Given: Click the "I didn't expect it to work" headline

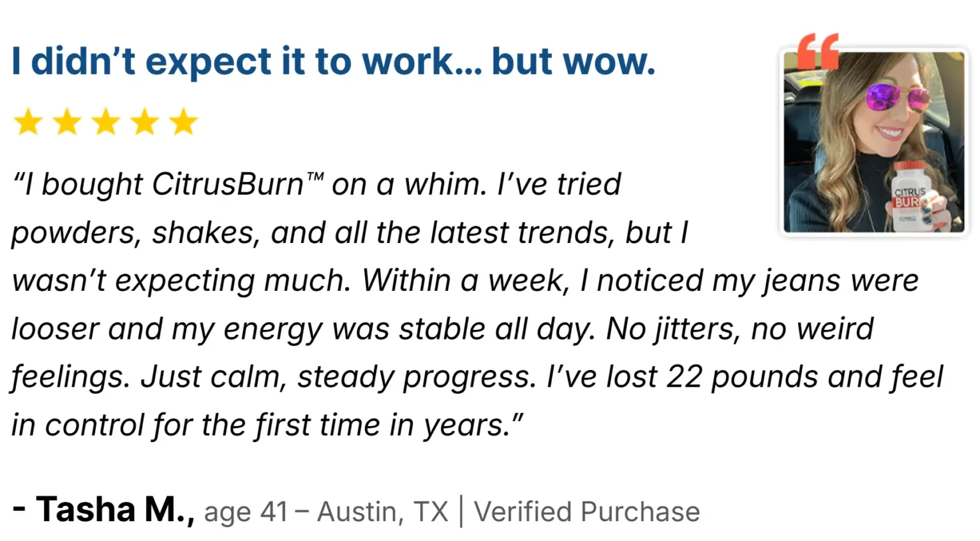Looking at the screenshot, I should tap(333, 62).
